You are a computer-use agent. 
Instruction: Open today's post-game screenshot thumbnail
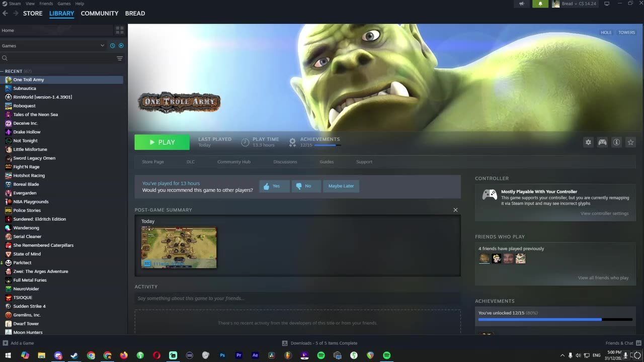[x=179, y=247]
